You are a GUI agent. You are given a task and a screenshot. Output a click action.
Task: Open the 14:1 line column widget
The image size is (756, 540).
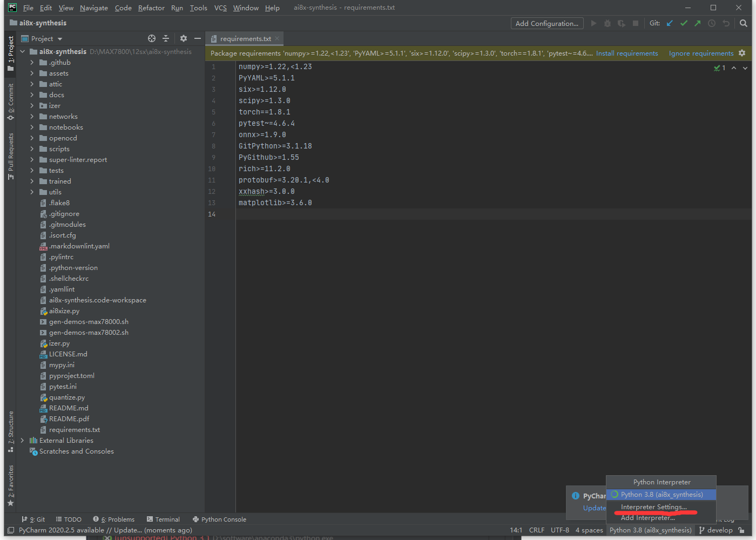coord(516,530)
